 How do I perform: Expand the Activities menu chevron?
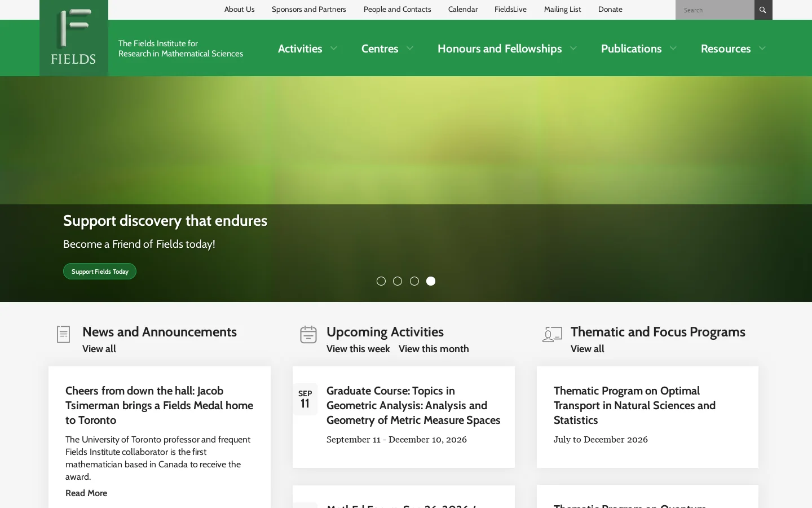click(334, 49)
